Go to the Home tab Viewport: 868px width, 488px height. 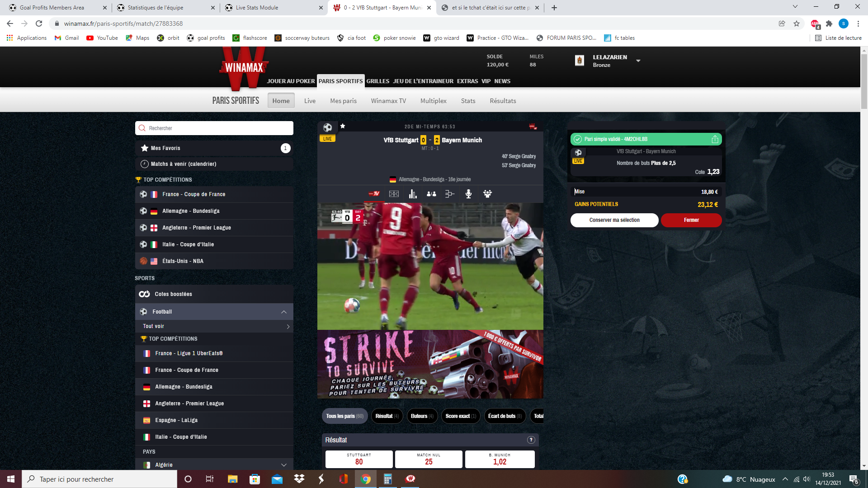tap(281, 101)
